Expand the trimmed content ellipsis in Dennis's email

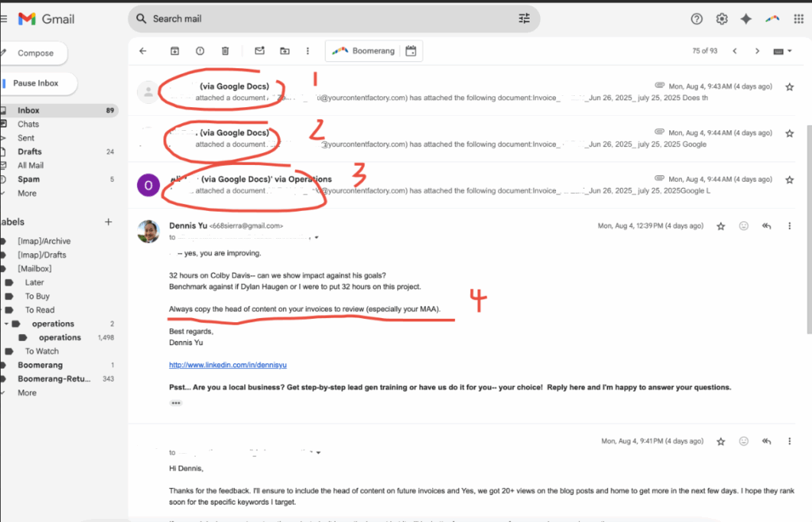coord(175,403)
